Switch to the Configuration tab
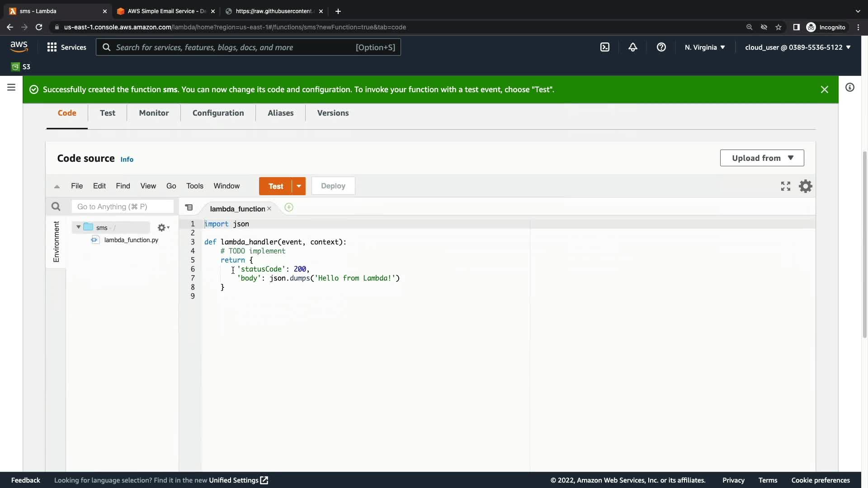This screenshot has height=488, width=868. coord(218,113)
